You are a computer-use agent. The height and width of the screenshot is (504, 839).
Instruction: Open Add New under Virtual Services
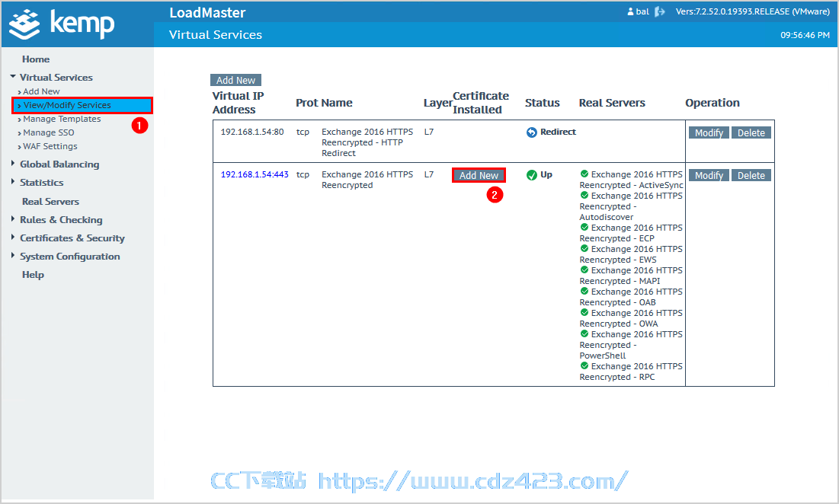41,91
